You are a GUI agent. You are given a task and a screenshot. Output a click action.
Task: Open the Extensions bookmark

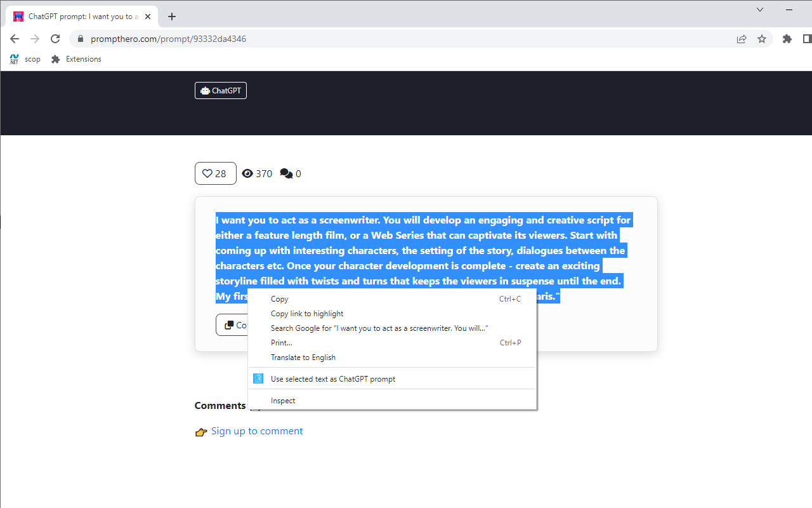click(x=76, y=59)
